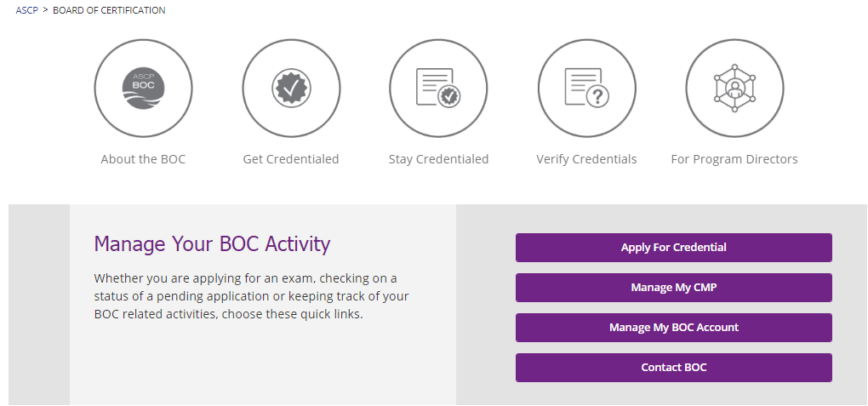
Task: Go to the ASCP breadcrumb link
Action: pyautogui.click(x=26, y=10)
